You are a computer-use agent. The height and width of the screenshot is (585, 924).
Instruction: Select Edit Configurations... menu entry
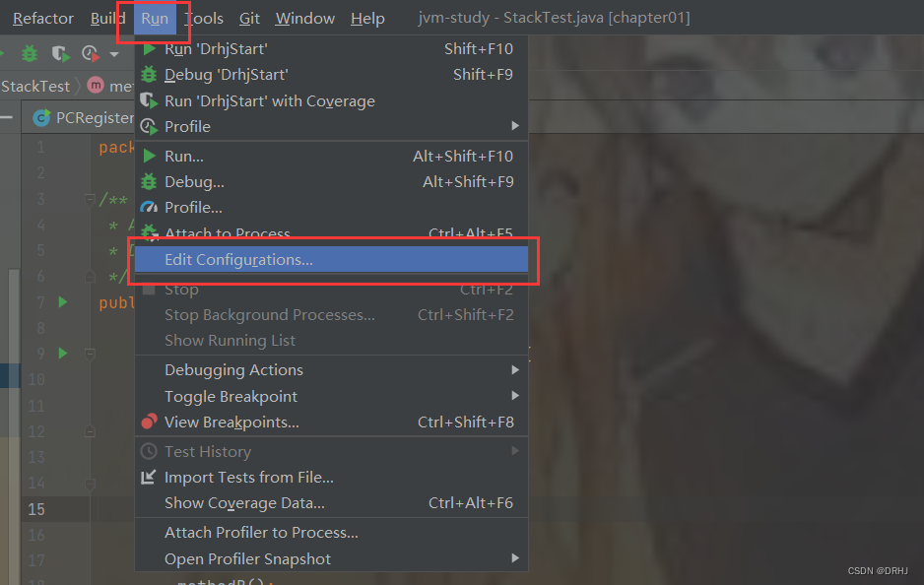[331, 260]
